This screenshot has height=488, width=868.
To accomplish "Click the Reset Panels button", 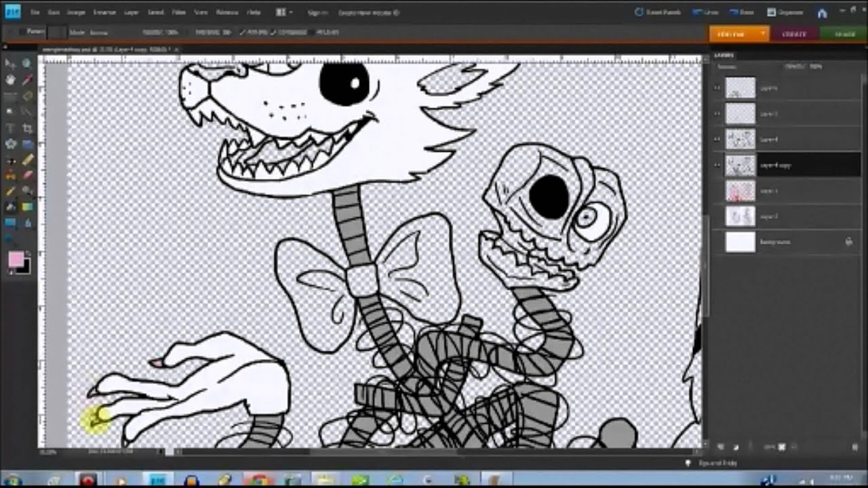I will point(658,12).
